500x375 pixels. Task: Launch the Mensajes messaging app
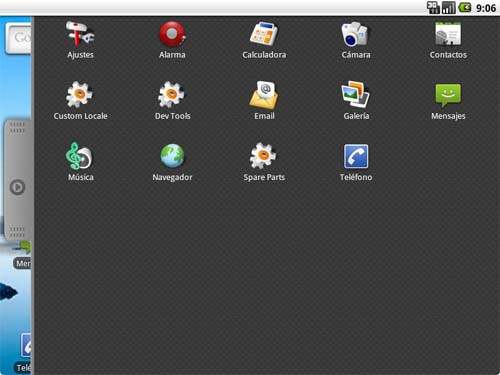click(x=448, y=101)
